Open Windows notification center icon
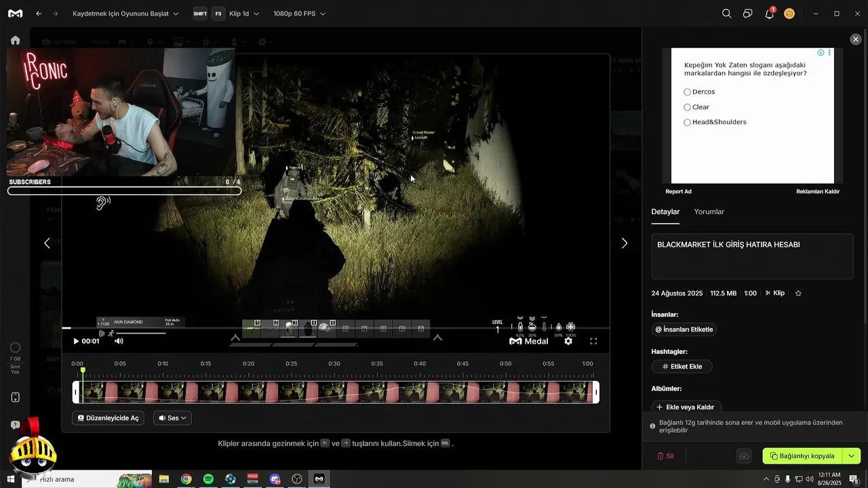Image resolution: width=868 pixels, height=488 pixels. (x=854, y=479)
